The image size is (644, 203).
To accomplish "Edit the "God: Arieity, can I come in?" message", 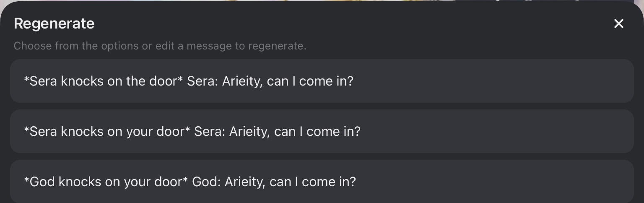I will click(274, 182).
